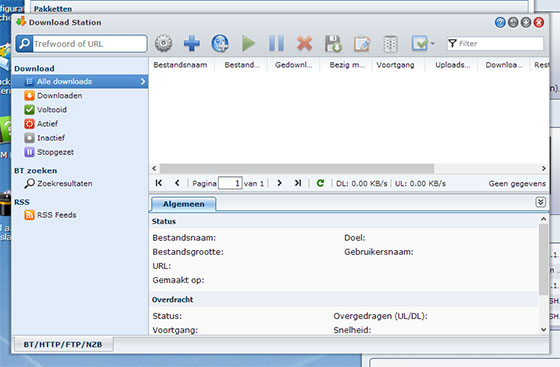Click the 'UL: 0.00 KB/s' speed readout
Image resolution: width=560 pixels, height=367 pixels.
click(x=420, y=184)
